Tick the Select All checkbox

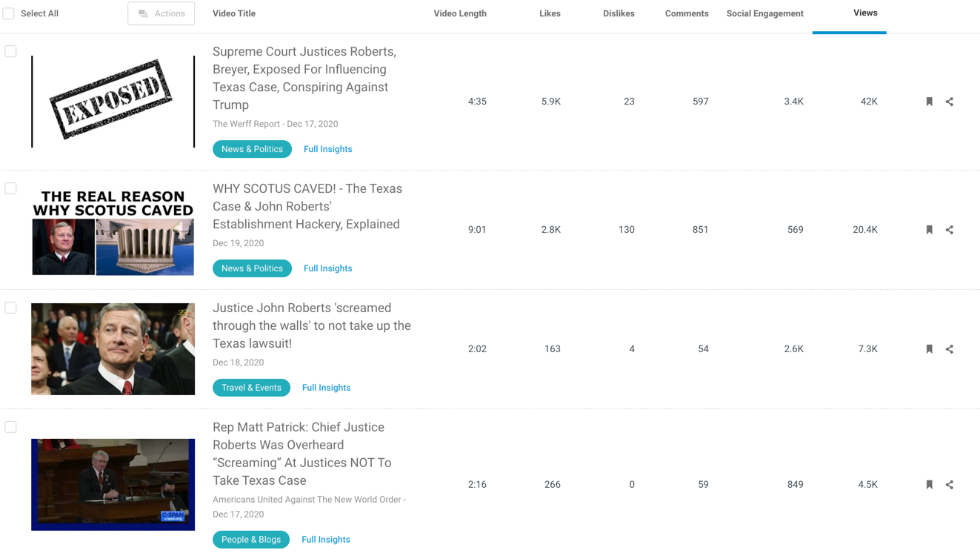[x=9, y=13]
